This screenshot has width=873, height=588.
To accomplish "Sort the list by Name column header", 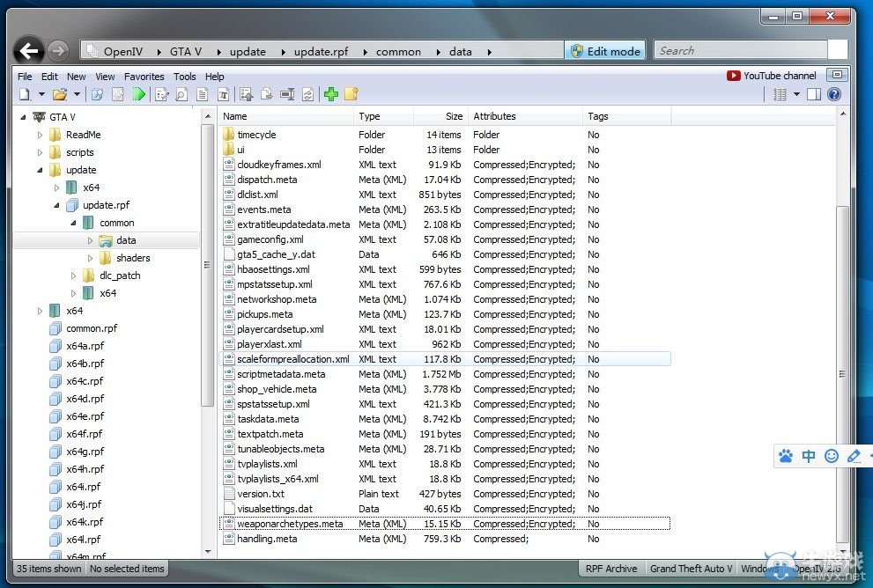I will (286, 116).
